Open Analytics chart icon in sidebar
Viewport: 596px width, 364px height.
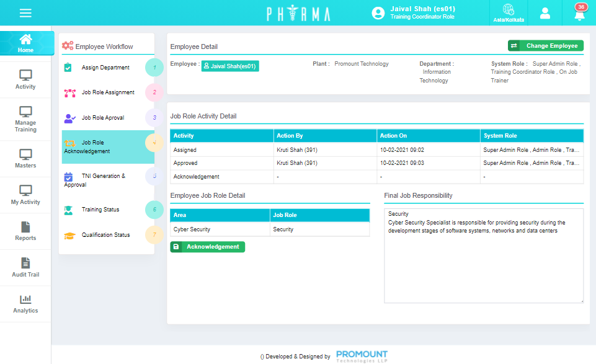(25, 304)
